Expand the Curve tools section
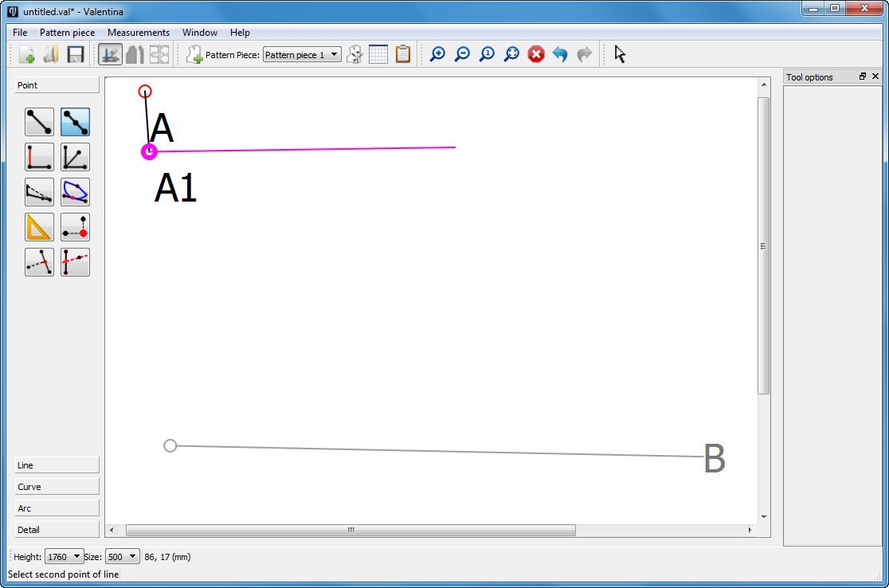 57,487
